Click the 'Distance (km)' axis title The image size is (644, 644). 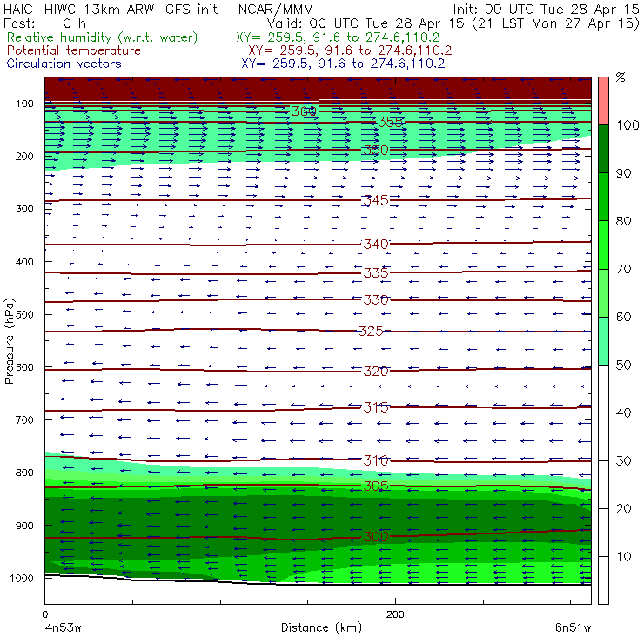point(322,627)
